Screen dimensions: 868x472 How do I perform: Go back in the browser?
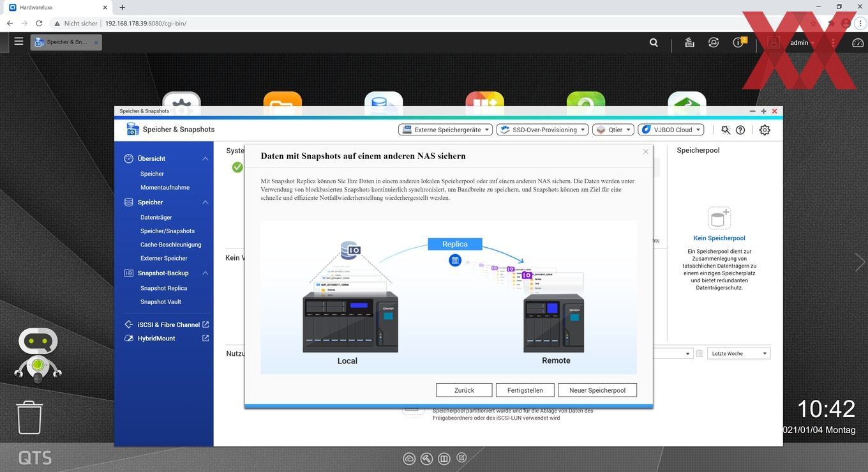[10, 23]
